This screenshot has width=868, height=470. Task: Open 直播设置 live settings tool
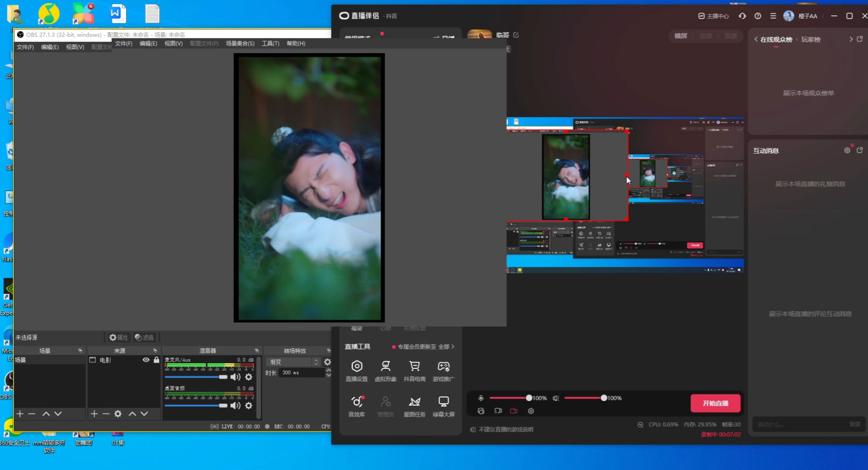pyautogui.click(x=356, y=370)
